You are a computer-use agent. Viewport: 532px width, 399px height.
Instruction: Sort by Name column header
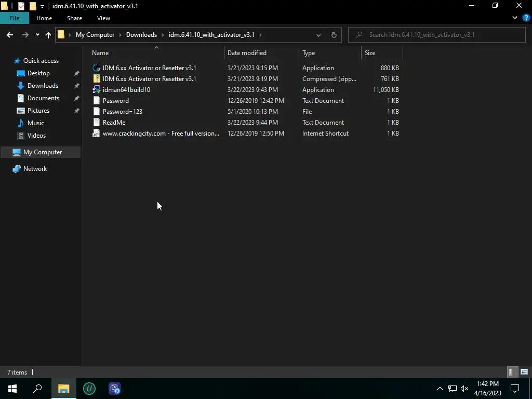[x=156, y=53]
